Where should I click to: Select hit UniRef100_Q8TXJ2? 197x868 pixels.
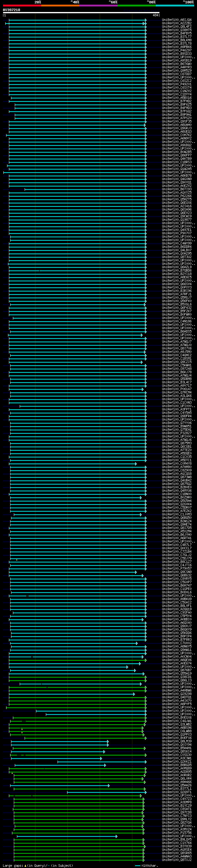[176, 860]
